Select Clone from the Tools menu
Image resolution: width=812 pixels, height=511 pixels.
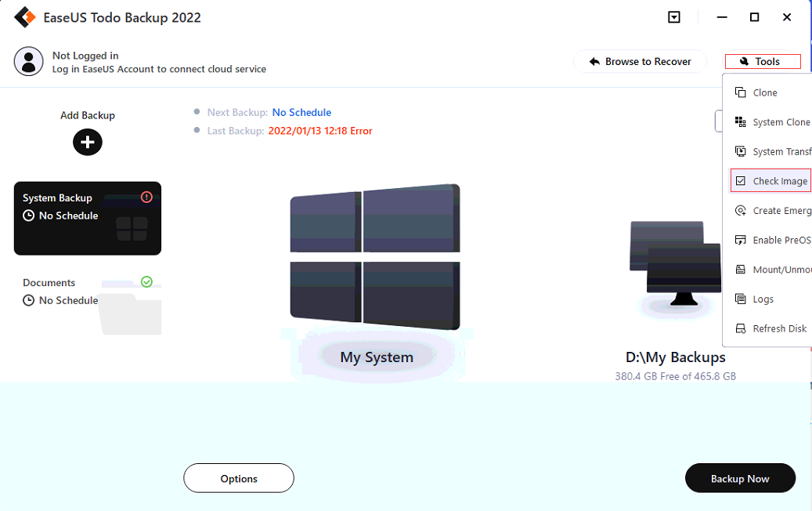point(767,92)
